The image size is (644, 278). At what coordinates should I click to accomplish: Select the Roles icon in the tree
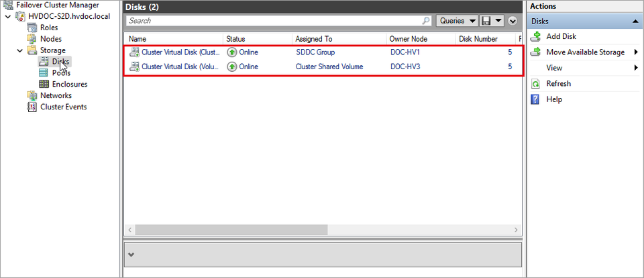pos(32,28)
